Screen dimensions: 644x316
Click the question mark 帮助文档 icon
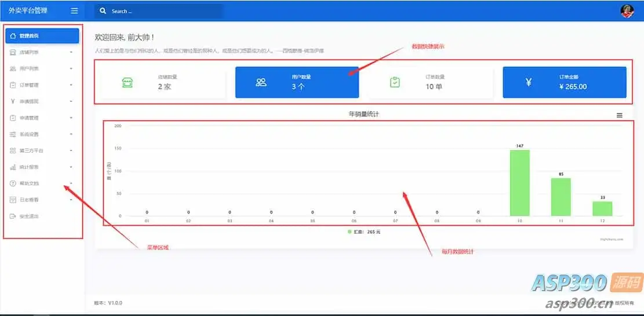point(13,183)
